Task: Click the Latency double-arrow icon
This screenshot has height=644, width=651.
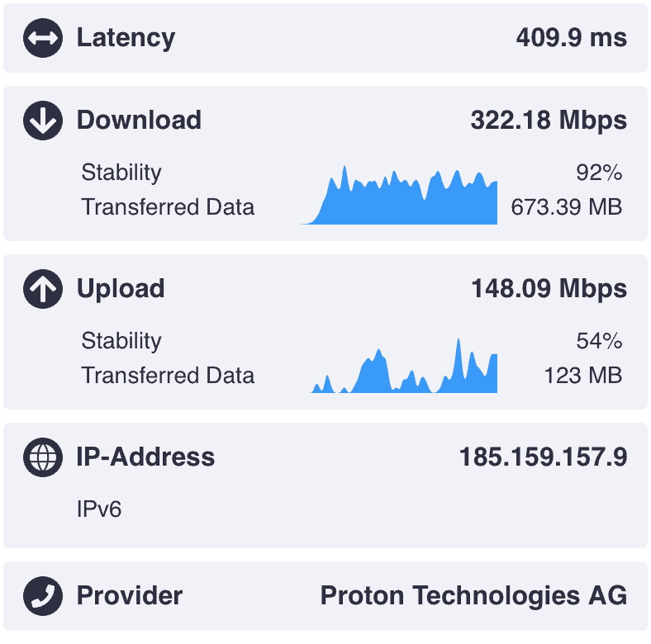Action: tap(43, 38)
